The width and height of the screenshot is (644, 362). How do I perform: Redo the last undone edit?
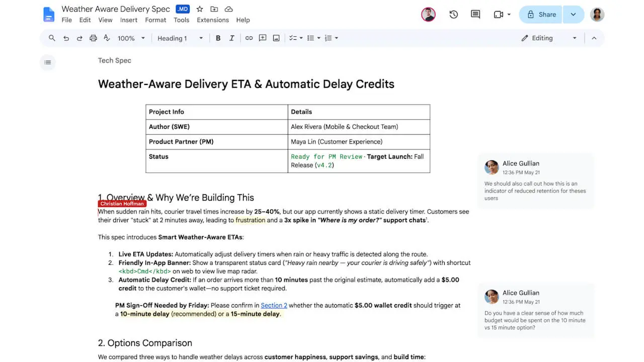click(x=79, y=38)
